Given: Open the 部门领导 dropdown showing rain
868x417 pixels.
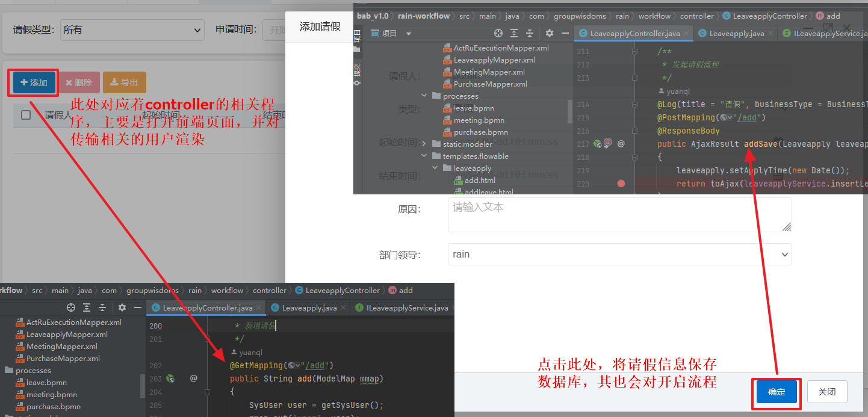Looking at the screenshot, I should click(x=619, y=255).
